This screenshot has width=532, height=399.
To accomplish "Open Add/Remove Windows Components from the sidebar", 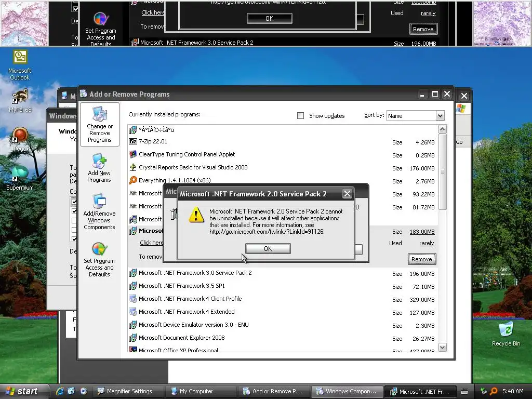I will pyautogui.click(x=99, y=212).
